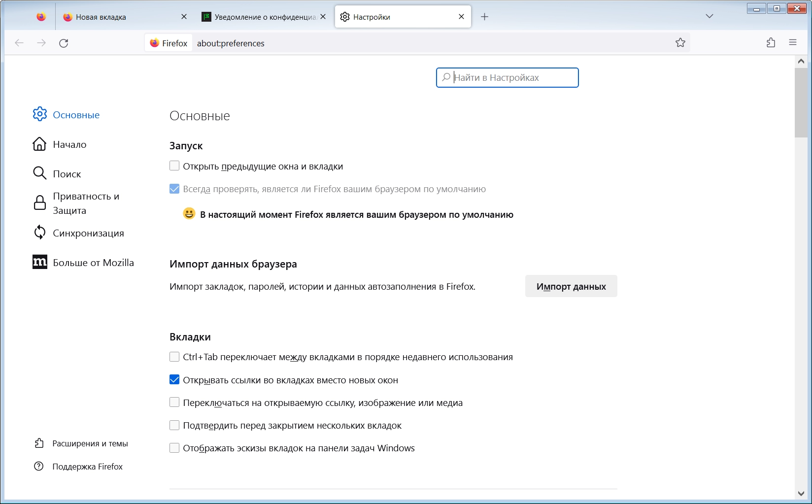
Task: Close the Настройки tab
Action: [461, 17]
